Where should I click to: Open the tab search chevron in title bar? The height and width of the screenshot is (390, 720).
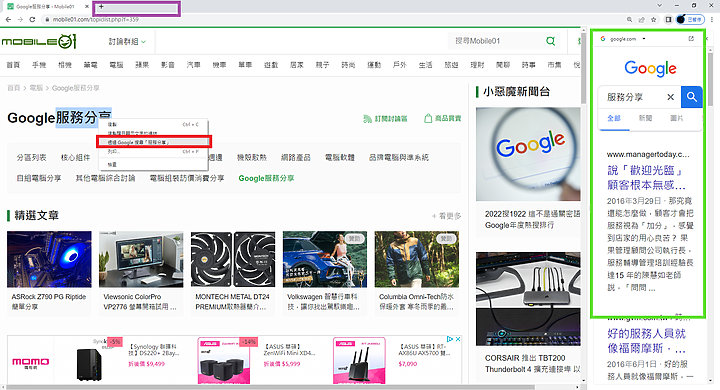tap(659, 6)
